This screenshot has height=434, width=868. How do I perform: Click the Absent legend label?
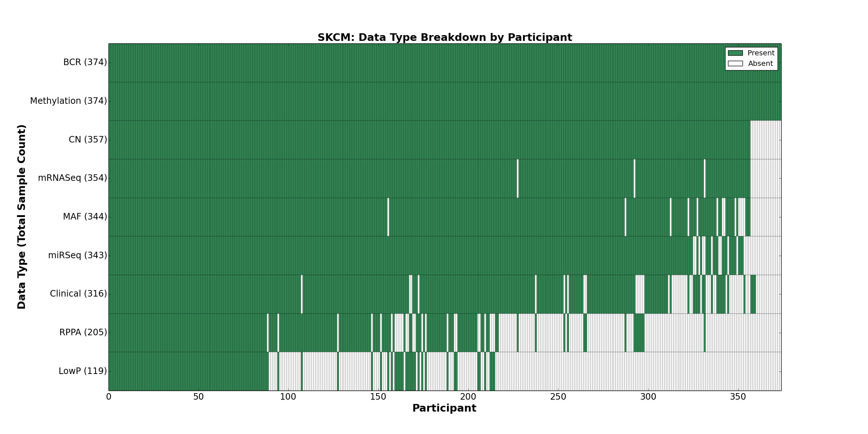(760, 64)
